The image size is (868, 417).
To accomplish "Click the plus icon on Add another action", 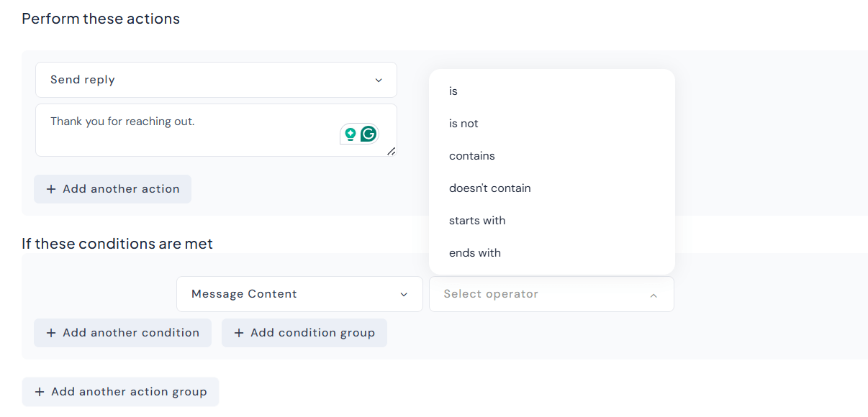I will coord(50,189).
